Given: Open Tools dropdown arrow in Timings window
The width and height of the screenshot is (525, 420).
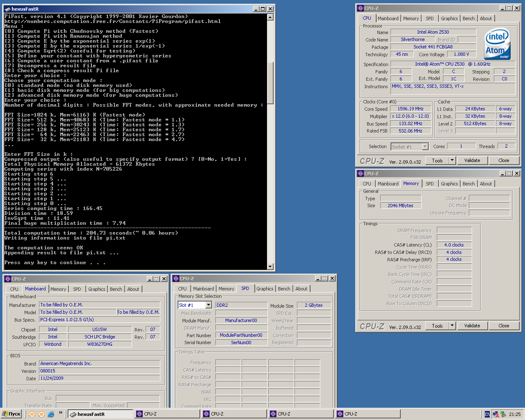Looking at the screenshot, I should click(452, 326).
